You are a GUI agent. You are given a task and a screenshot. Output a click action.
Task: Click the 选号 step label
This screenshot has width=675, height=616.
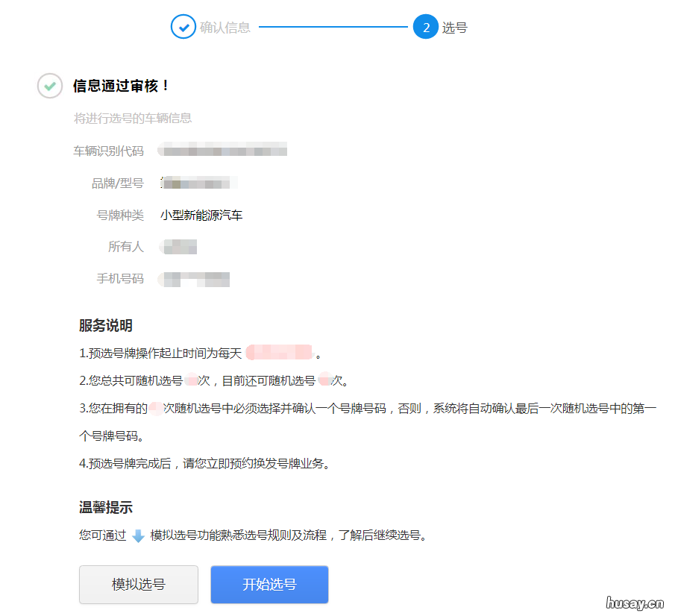[x=455, y=27]
